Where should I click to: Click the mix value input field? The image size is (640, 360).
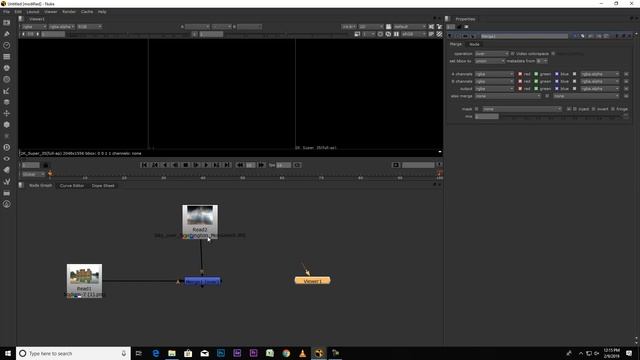(x=487, y=117)
